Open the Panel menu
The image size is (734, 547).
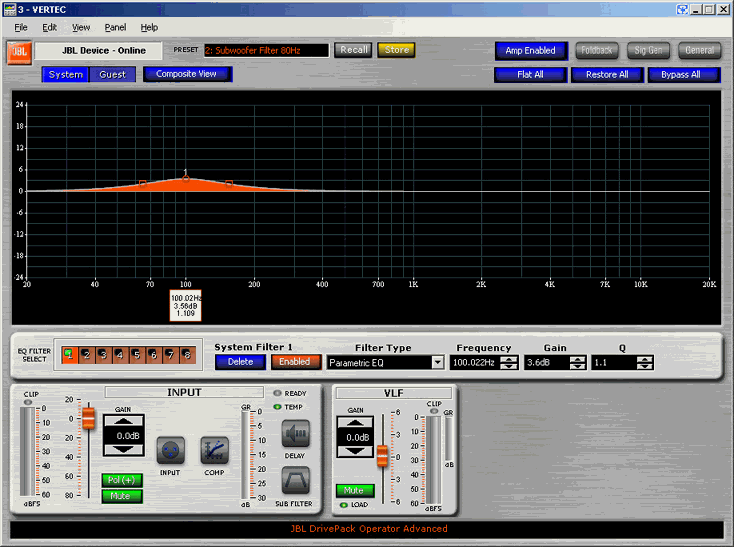[115, 27]
